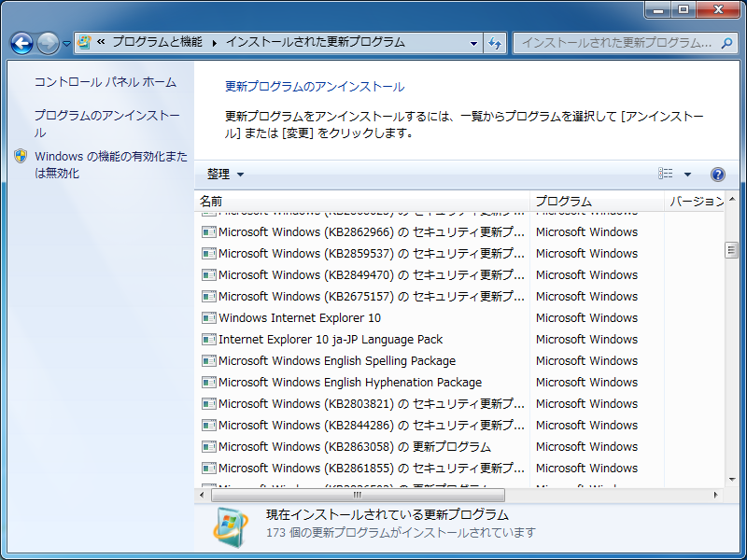Click the magnifier search icon

pyautogui.click(x=727, y=43)
